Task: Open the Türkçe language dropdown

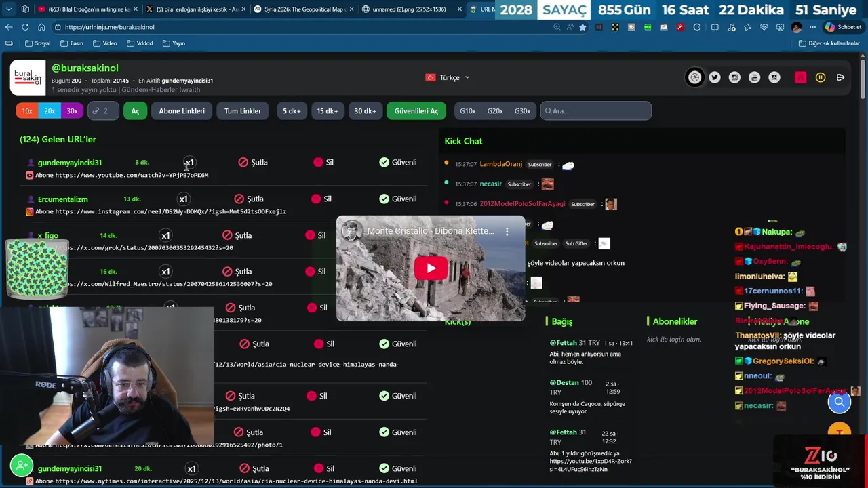Action: (448, 77)
